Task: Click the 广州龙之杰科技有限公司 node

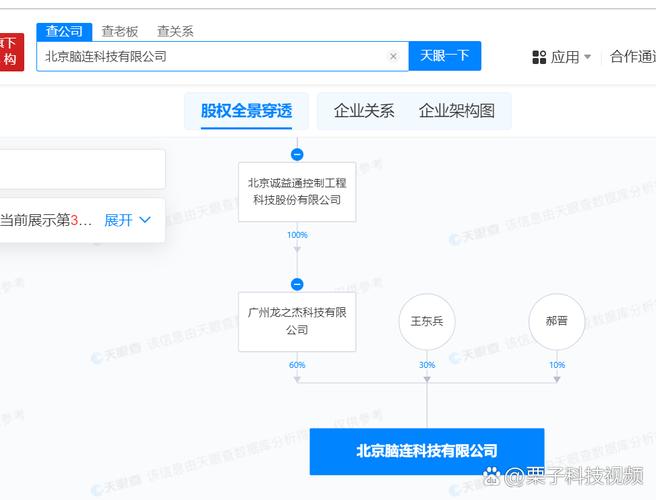Action: coord(297,321)
